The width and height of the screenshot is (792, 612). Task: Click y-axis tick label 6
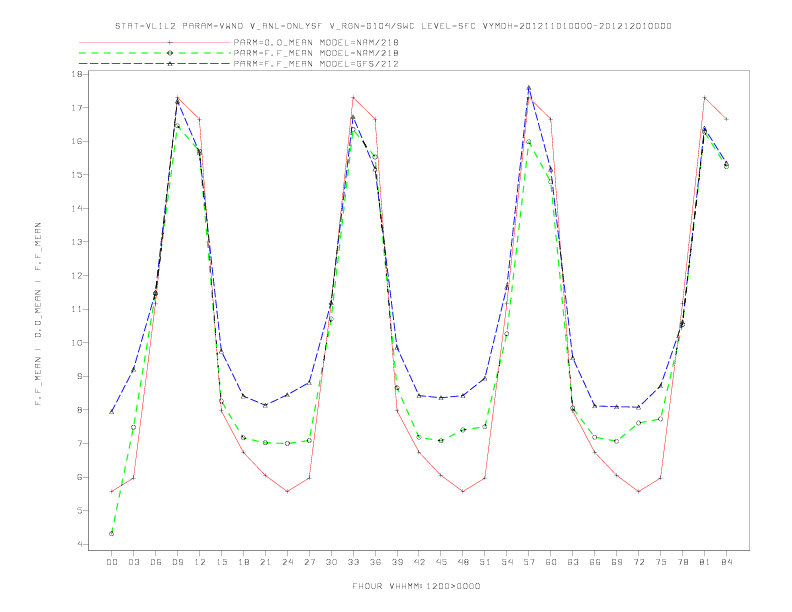[80, 477]
